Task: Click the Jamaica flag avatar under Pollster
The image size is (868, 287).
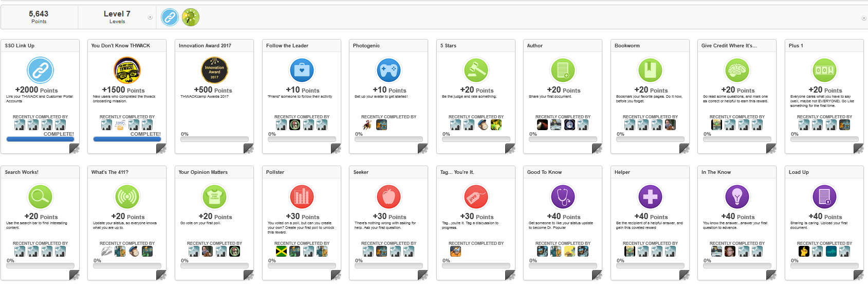Action: pos(281,251)
